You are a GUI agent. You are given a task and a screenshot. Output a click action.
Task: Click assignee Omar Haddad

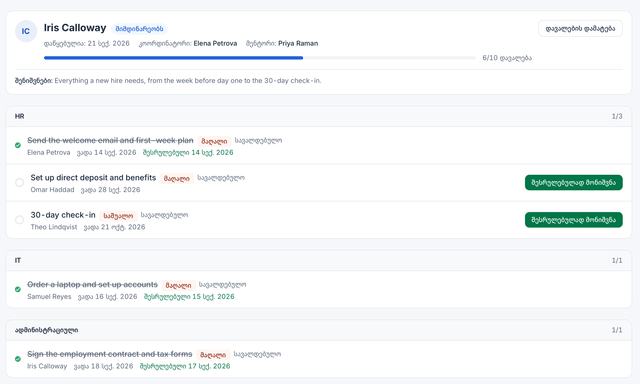pos(52,190)
